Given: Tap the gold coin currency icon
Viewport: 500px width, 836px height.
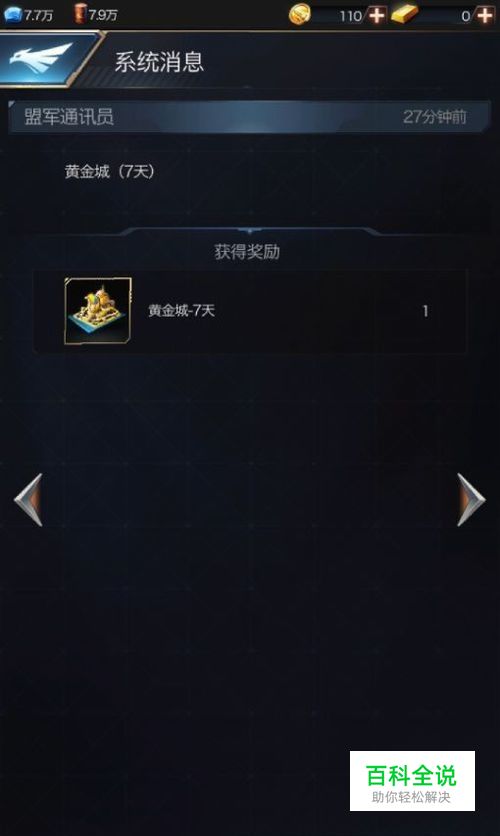Looking at the screenshot, I should coord(300,14).
